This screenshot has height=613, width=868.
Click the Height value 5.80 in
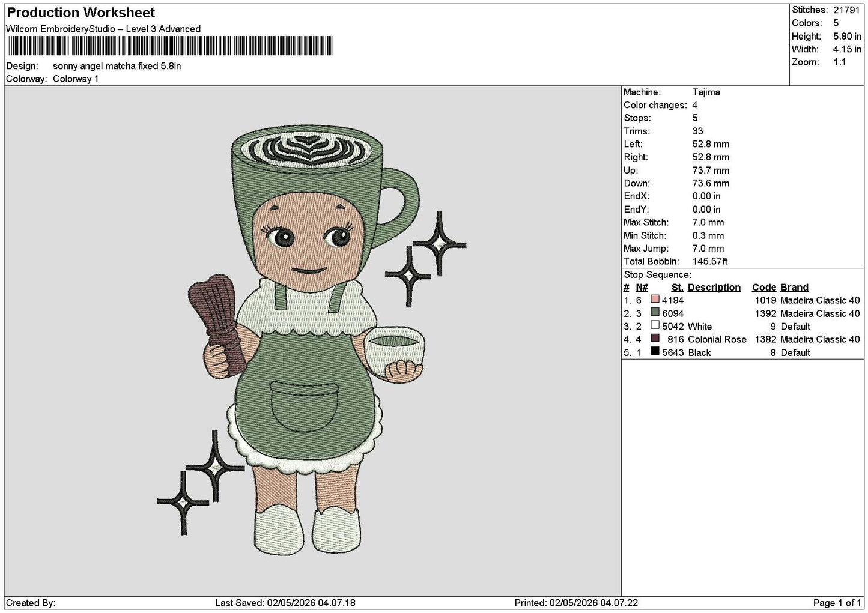click(x=847, y=36)
